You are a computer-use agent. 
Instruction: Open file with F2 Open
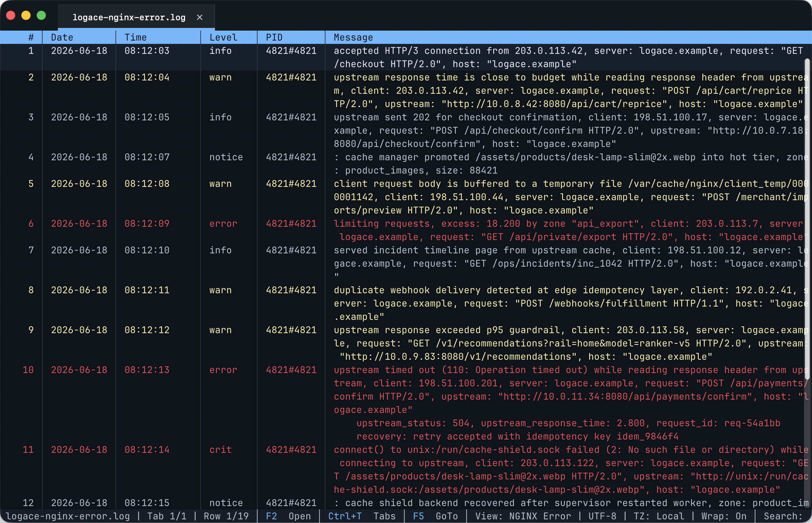(288, 516)
